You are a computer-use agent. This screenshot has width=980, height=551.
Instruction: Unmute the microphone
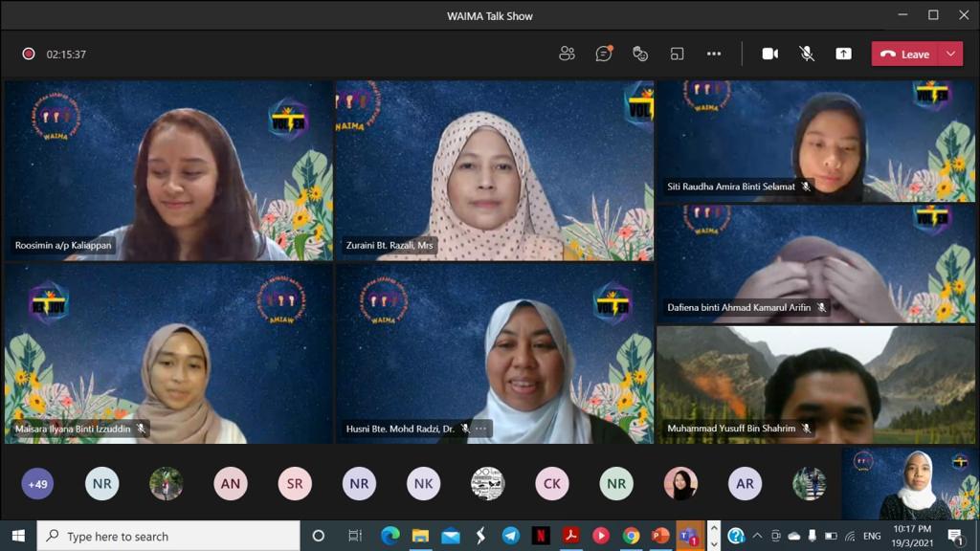click(x=807, y=54)
